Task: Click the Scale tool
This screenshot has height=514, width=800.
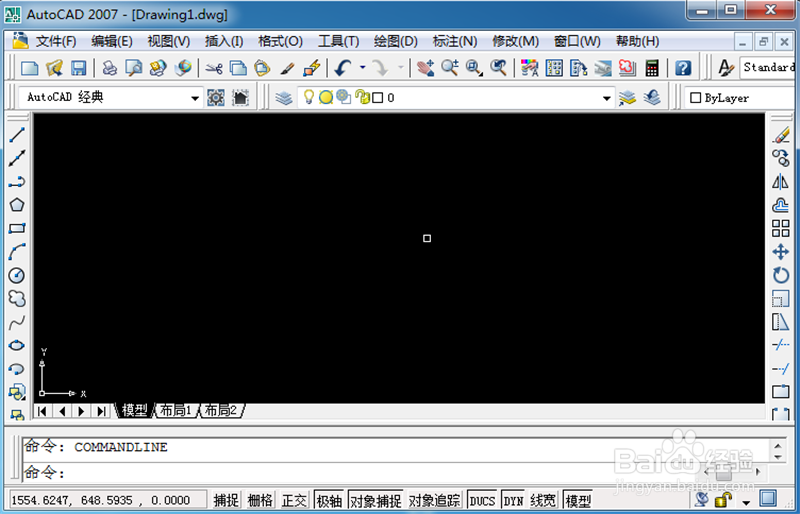Action: 781,299
